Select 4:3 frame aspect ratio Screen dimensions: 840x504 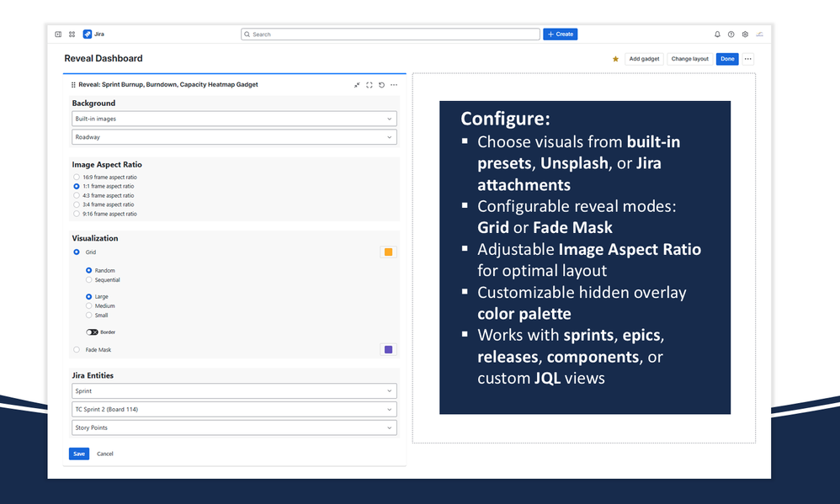click(x=77, y=195)
